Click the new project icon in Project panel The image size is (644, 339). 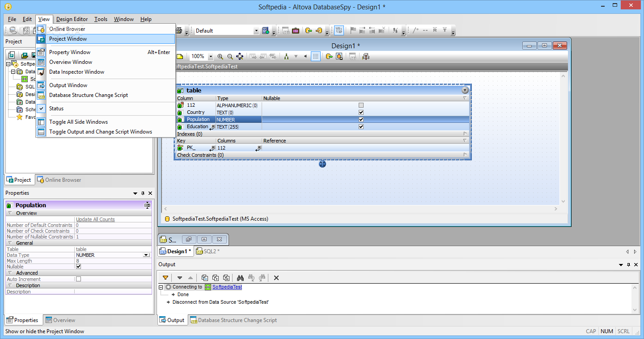(12, 55)
